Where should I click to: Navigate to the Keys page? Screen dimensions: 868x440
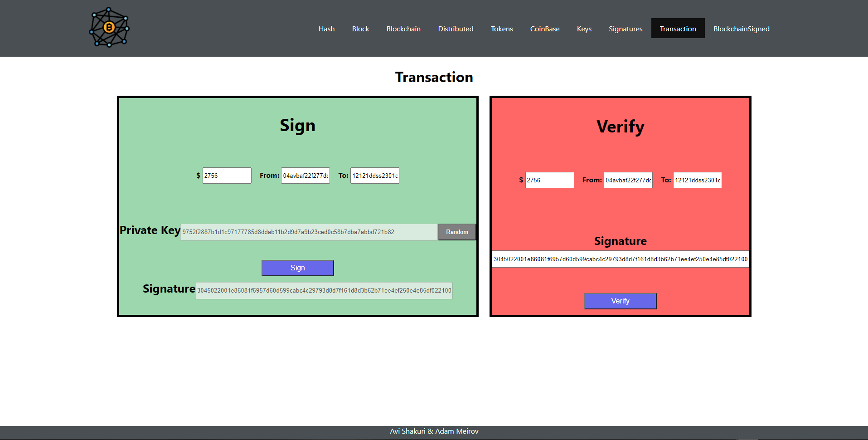(x=584, y=28)
